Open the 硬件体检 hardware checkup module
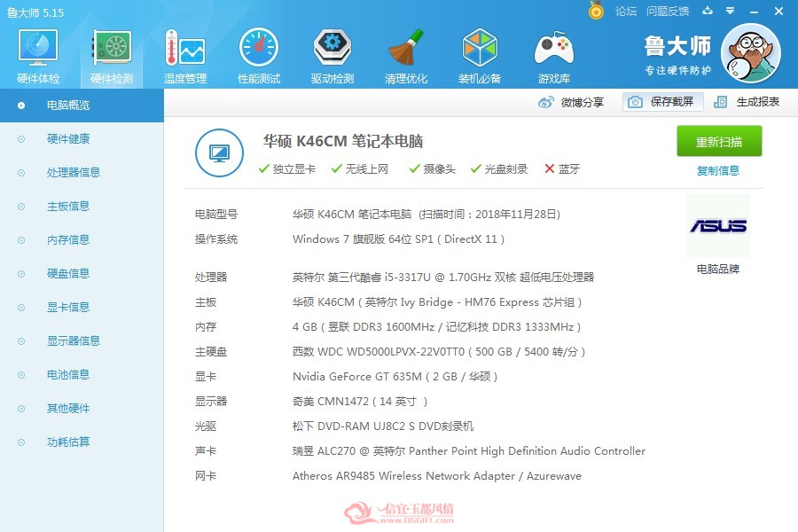Screen dimensions: 798x532 (37, 57)
